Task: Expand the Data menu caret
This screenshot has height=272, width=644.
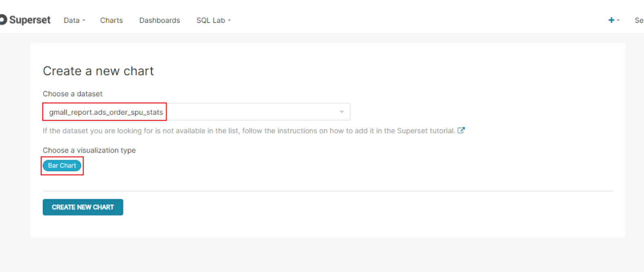Action: click(84, 20)
